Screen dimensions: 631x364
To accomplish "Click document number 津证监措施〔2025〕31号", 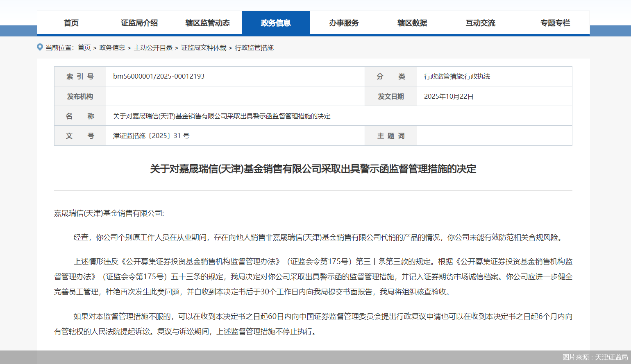I will [x=151, y=136].
